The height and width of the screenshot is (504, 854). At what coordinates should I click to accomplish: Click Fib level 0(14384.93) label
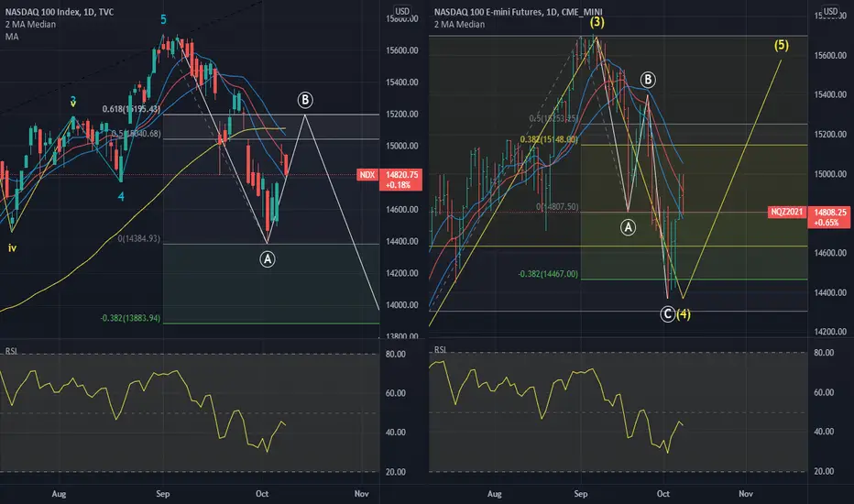click(x=139, y=238)
